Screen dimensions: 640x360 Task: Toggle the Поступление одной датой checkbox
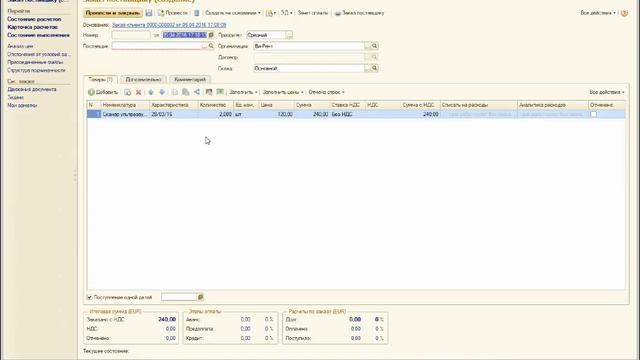[x=89, y=297]
